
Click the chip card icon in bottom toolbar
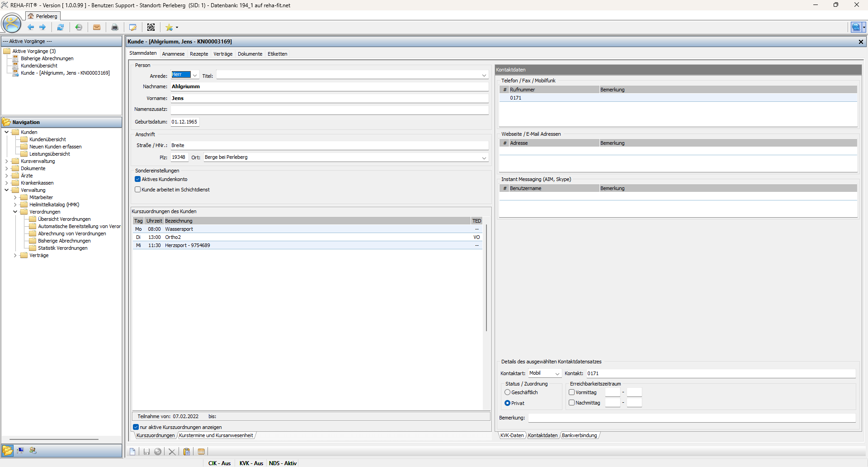(201, 452)
